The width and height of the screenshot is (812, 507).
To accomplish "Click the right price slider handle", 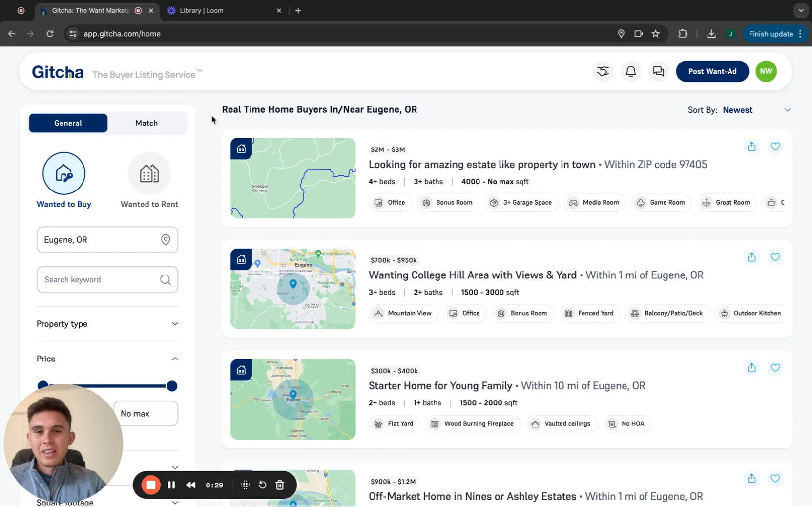I will [x=171, y=386].
